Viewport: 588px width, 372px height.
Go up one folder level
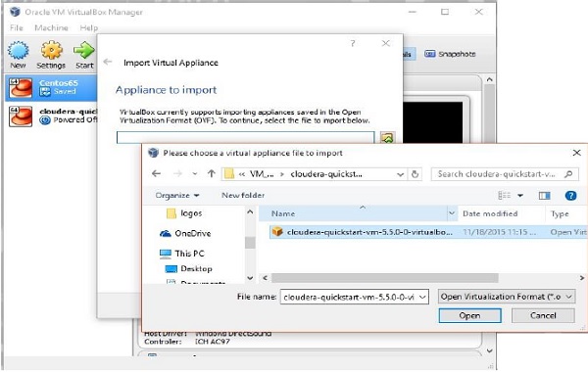[212, 174]
